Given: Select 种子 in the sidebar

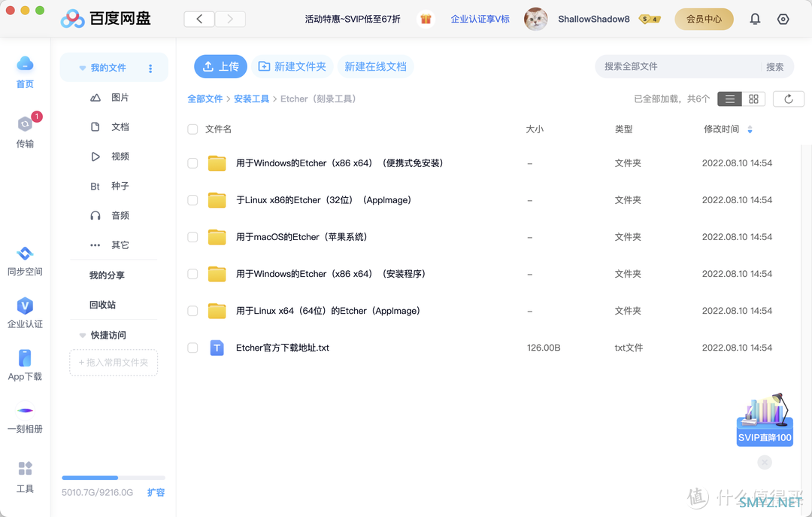Looking at the screenshot, I should click(109, 186).
